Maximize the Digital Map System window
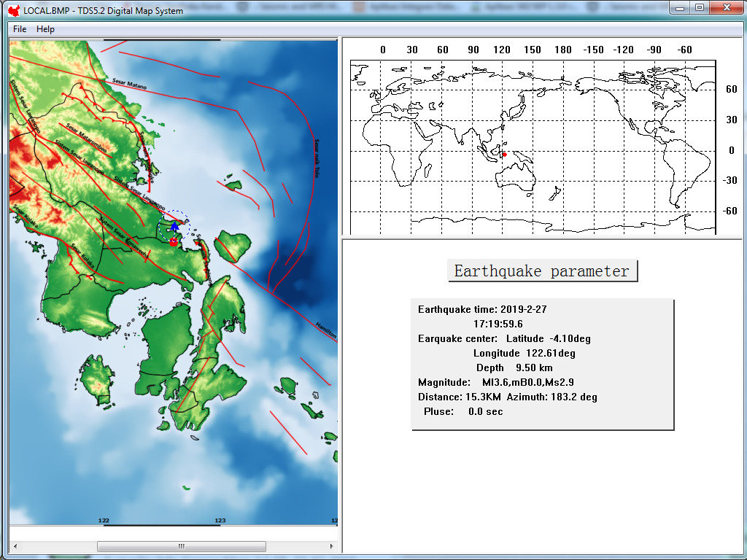This screenshot has height=560, width=747. (x=699, y=8)
